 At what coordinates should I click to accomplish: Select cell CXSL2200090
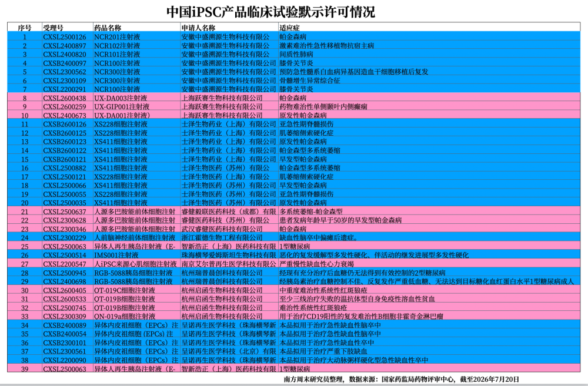65,360
